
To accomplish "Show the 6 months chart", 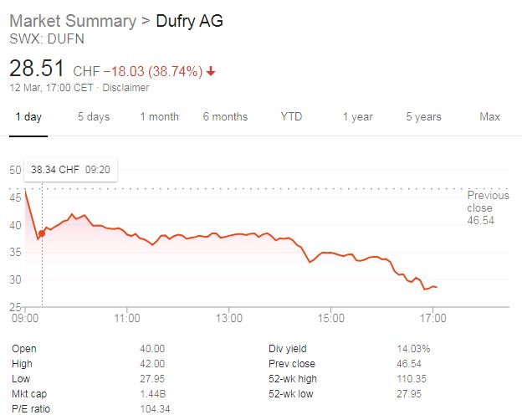I will pyautogui.click(x=225, y=117).
